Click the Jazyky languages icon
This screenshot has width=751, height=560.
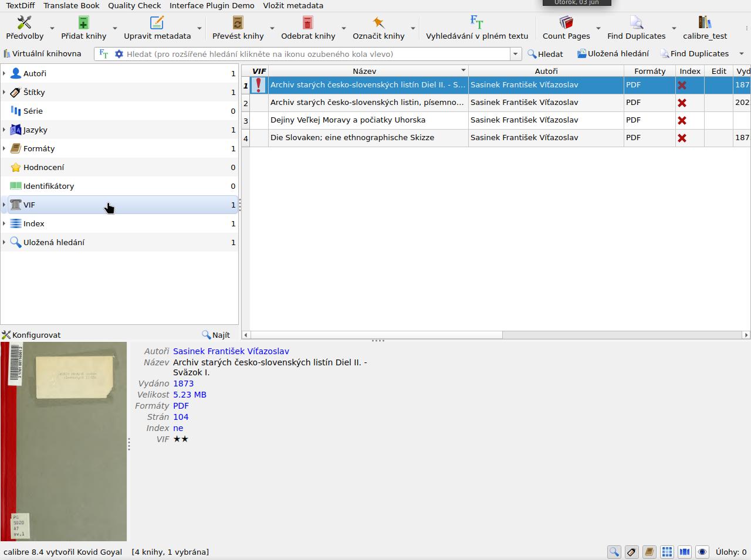[x=16, y=130]
